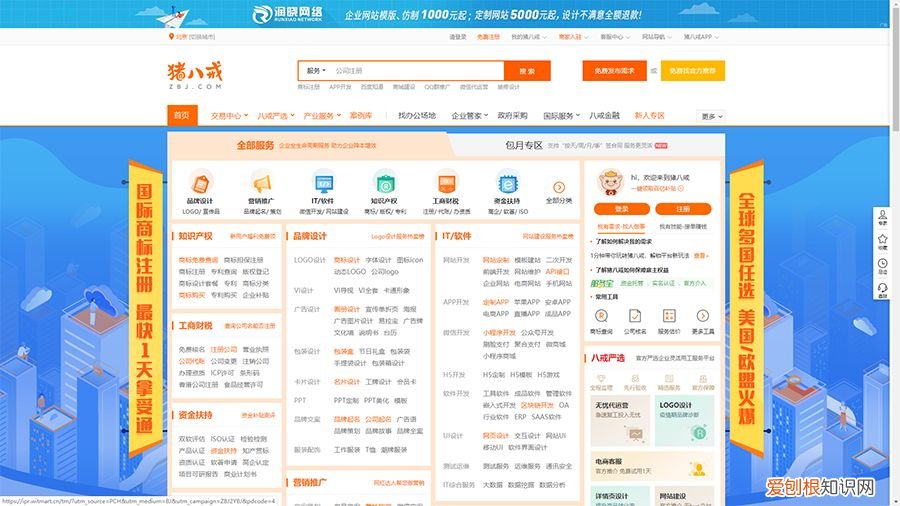Click the 注册公司 link under 工商财税
This screenshot has width=900, height=506.
pos(223,349)
